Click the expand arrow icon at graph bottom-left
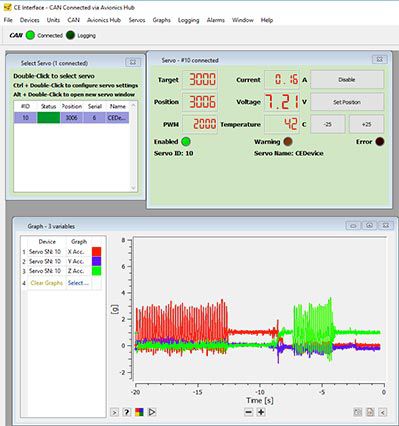The height and width of the screenshot is (426, 399). (114, 412)
